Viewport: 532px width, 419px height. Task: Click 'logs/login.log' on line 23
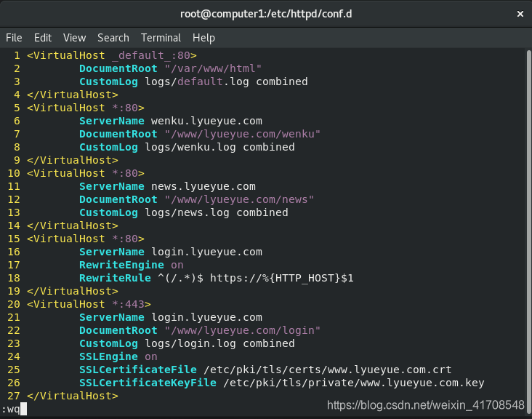190,343
